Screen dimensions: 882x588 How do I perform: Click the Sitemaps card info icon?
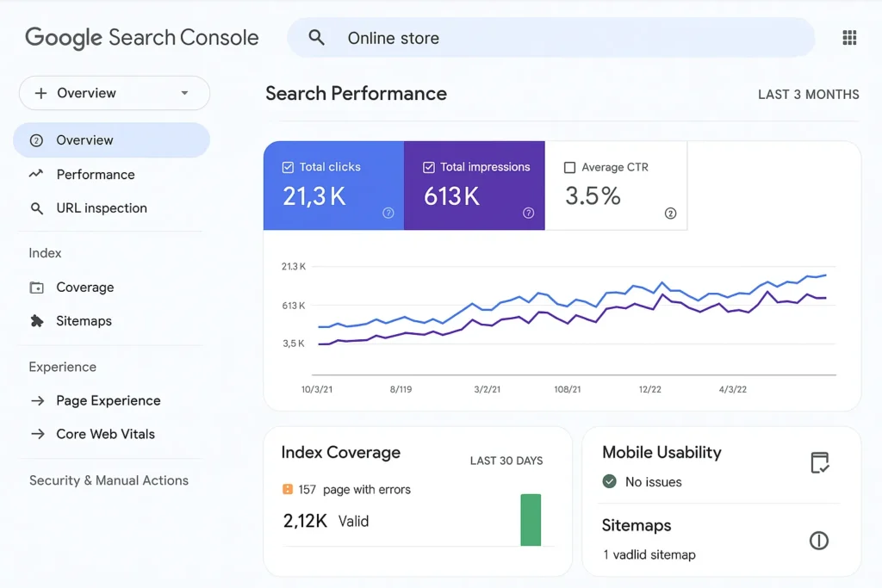tap(819, 541)
